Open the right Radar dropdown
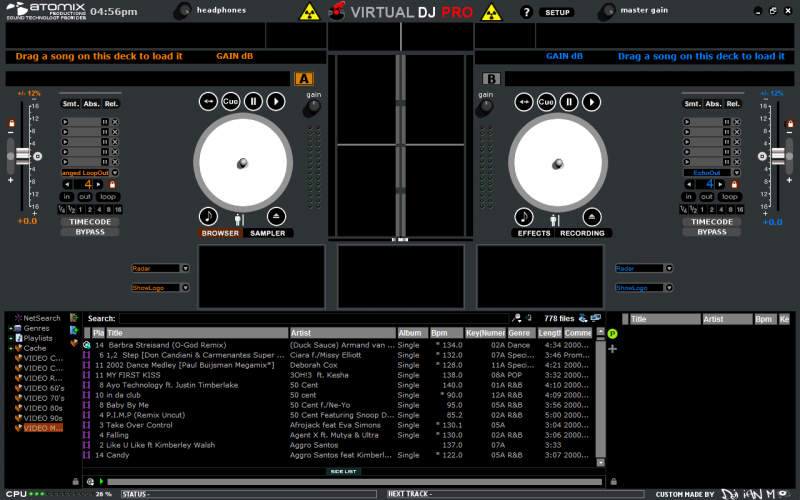Image resolution: width=800 pixels, height=500 pixels. click(669, 268)
